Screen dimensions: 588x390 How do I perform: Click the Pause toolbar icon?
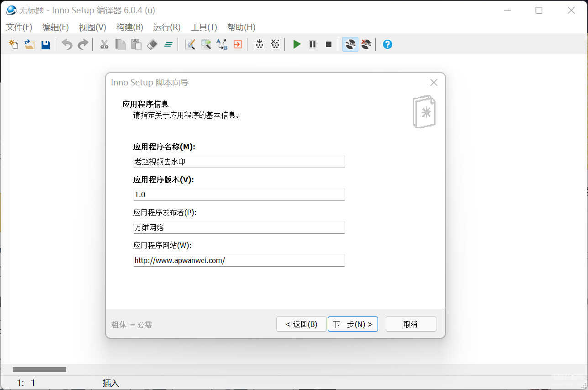(x=313, y=44)
